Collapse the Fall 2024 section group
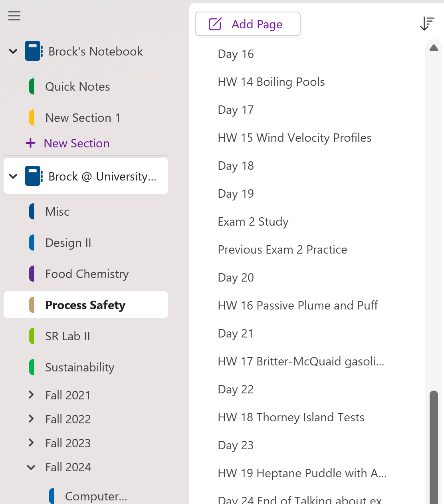 pyautogui.click(x=31, y=467)
